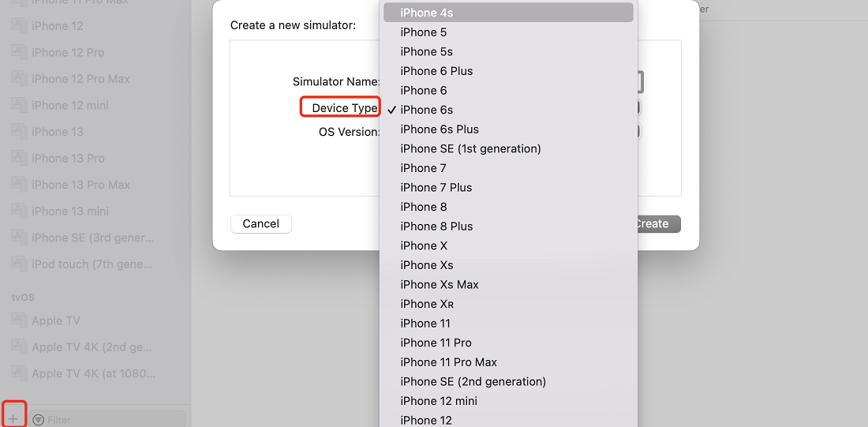
Task: Click the iPhone 12 Pro Max simulator icon
Action: pyautogui.click(x=20, y=79)
